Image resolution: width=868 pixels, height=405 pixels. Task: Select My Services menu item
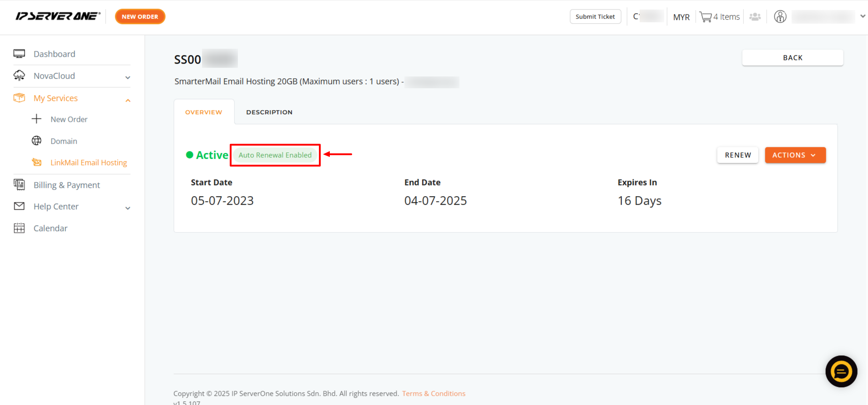coord(56,98)
